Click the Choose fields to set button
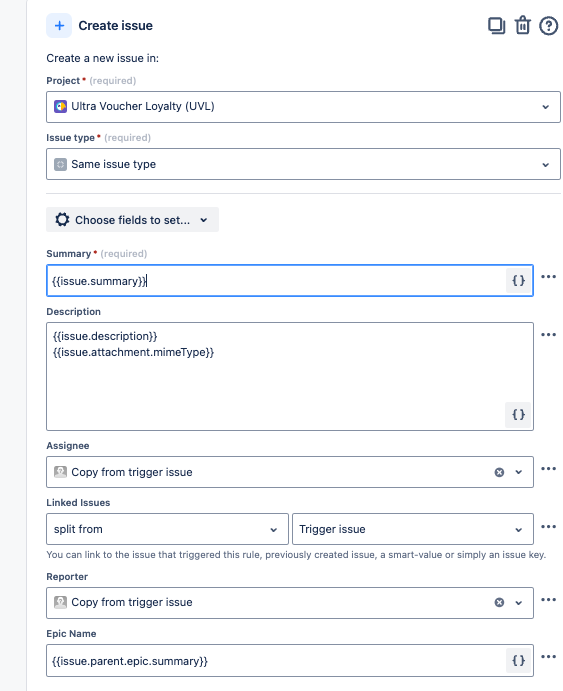 pos(132,219)
